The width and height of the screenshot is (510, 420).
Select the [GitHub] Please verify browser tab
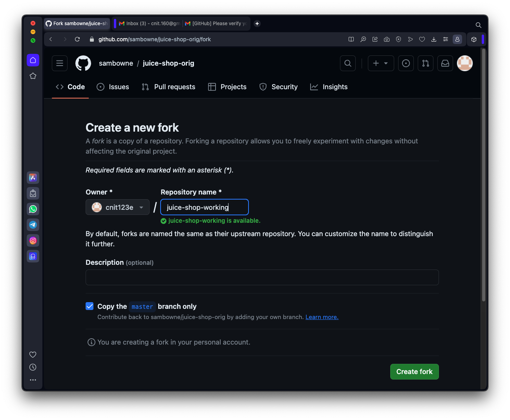click(216, 24)
